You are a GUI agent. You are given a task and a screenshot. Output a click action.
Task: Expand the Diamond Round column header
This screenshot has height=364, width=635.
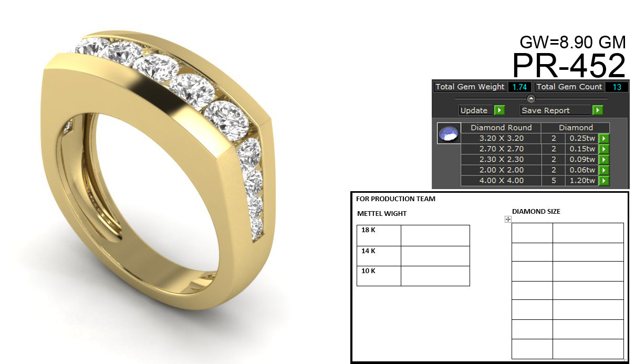501,128
